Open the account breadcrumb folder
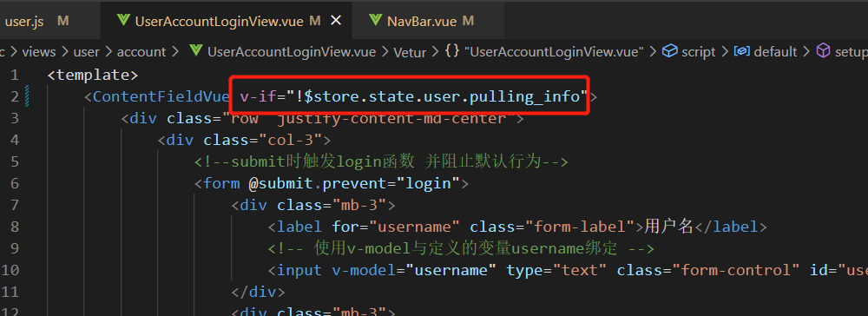The width and height of the screenshot is (868, 316). [x=141, y=52]
